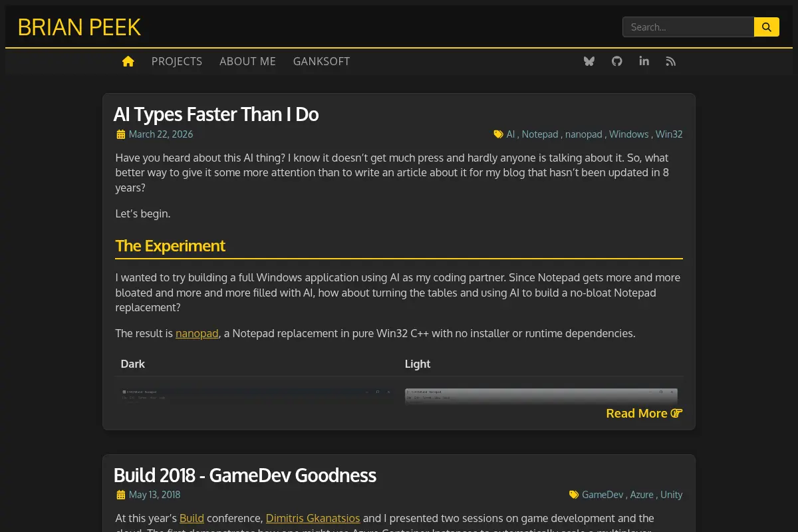View the Light theme screenshot thumbnail
Viewport: 798px width, 532px height.
click(541, 396)
